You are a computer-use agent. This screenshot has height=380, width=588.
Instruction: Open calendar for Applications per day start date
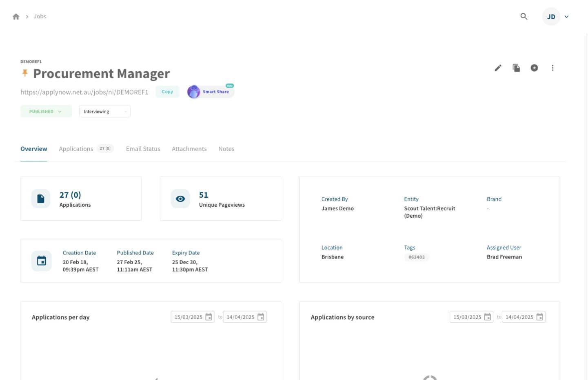pyautogui.click(x=209, y=317)
